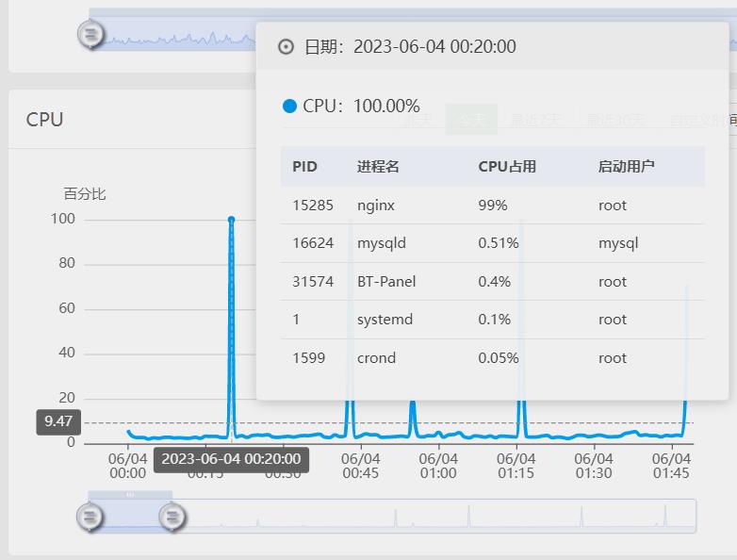Click the CPU chart peak point at 100

coord(231,220)
